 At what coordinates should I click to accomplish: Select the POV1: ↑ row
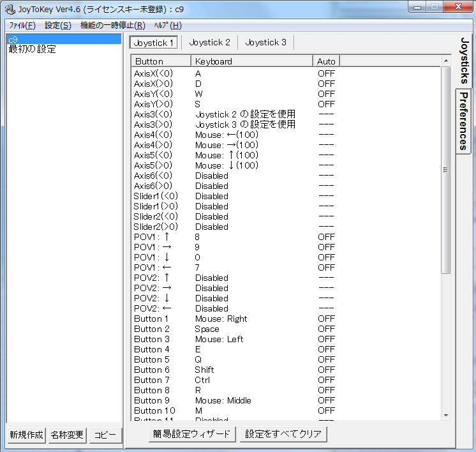286,237
